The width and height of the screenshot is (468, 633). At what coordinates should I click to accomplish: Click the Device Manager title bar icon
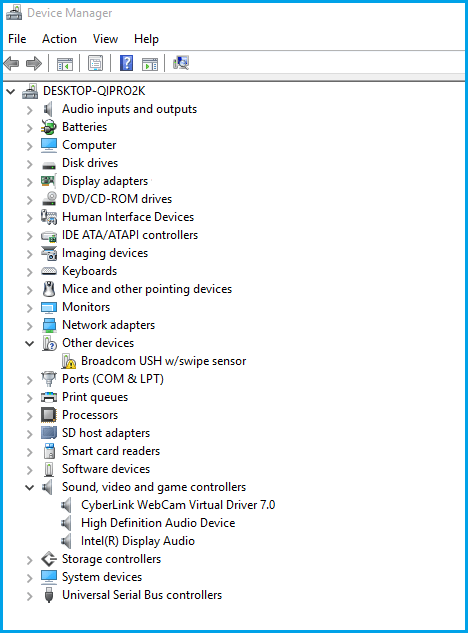click(x=14, y=13)
